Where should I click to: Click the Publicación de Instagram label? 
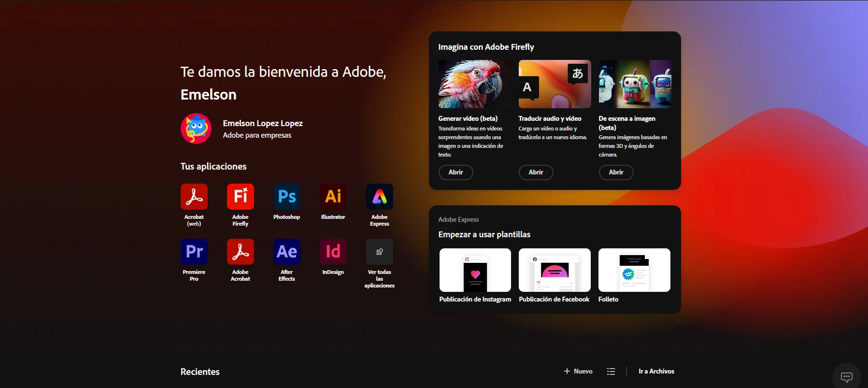click(475, 300)
